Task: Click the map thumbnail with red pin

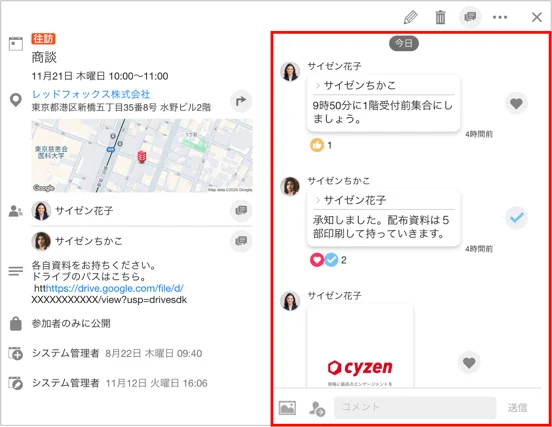Action: (x=142, y=156)
